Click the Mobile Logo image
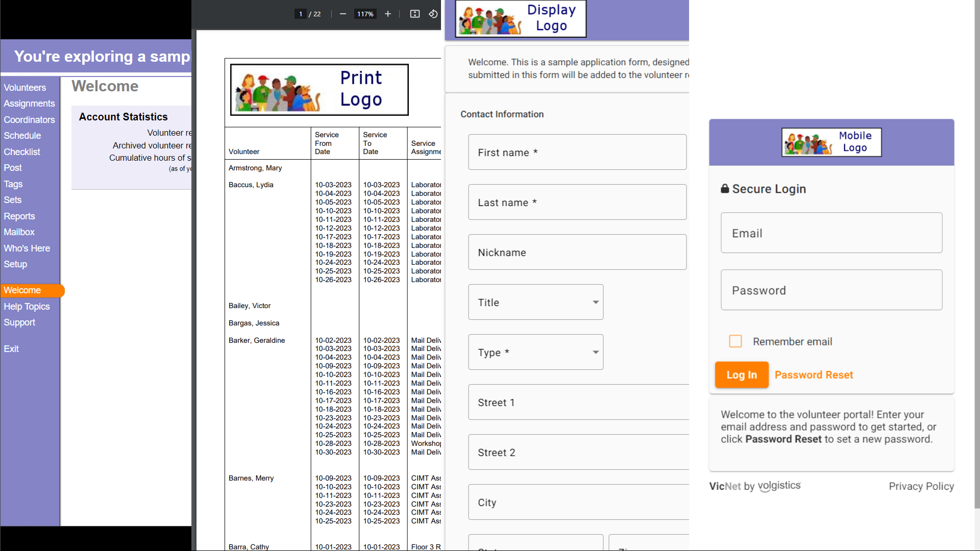Screen dimensions: 980x551 pos(831,142)
